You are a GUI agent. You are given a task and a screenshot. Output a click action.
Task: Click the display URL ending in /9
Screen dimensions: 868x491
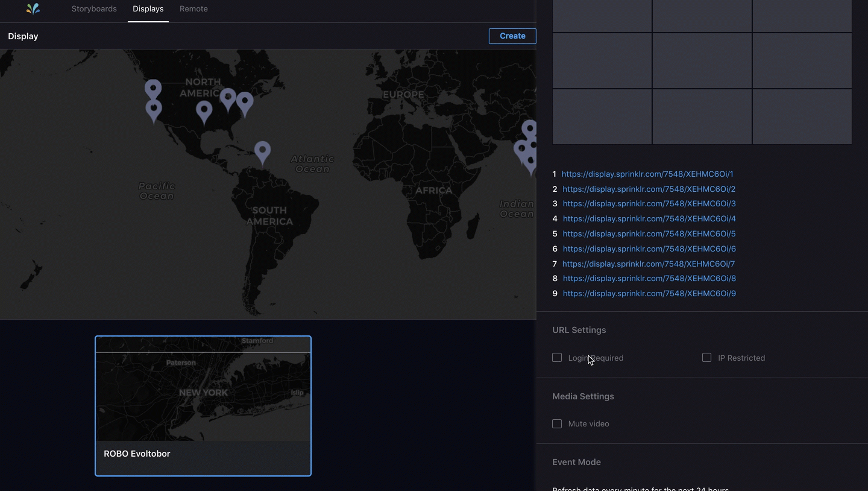649,293
